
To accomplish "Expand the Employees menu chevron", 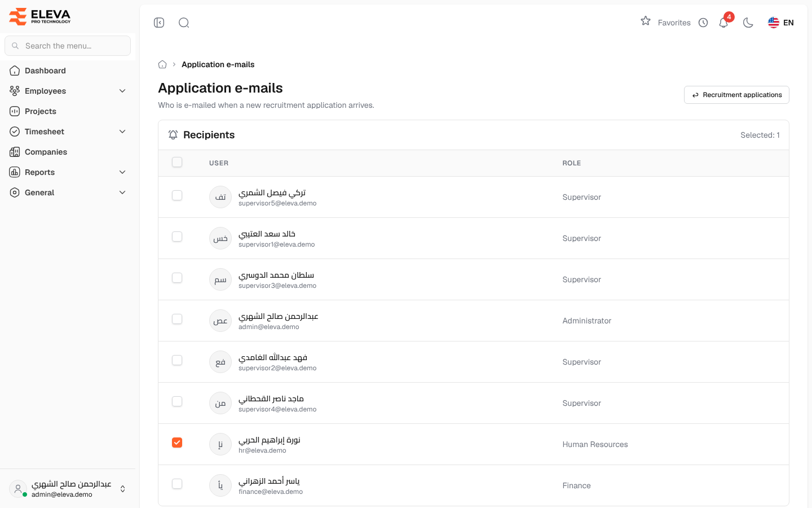I will pyautogui.click(x=122, y=91).
